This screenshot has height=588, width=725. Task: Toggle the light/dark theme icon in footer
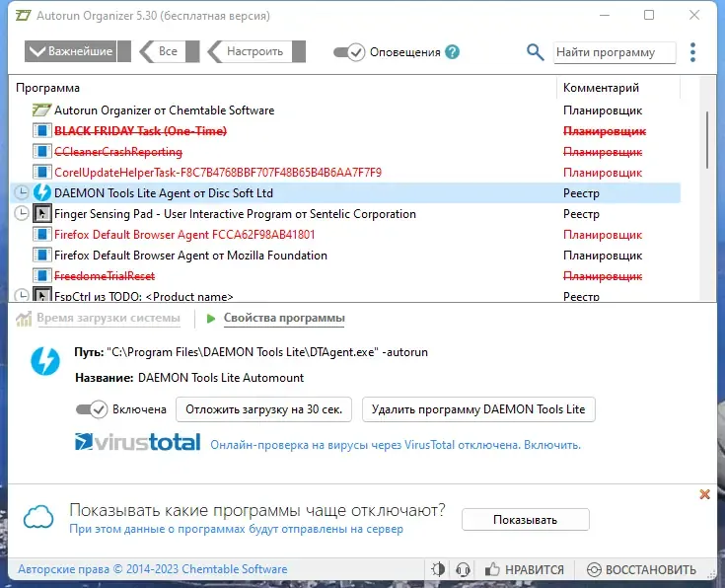pos(438,569)
